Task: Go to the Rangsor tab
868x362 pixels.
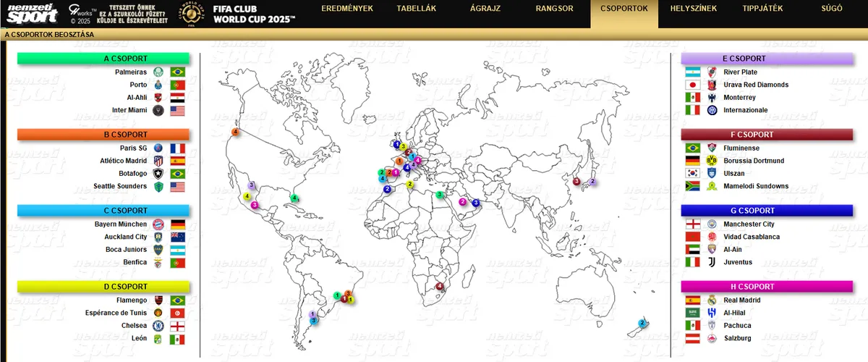Action: tap(555, 9)
